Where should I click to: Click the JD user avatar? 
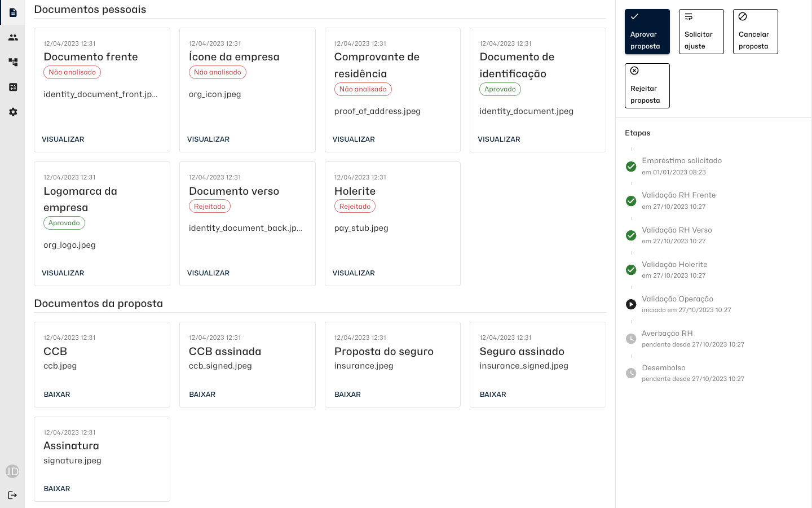tap(12, 471)
